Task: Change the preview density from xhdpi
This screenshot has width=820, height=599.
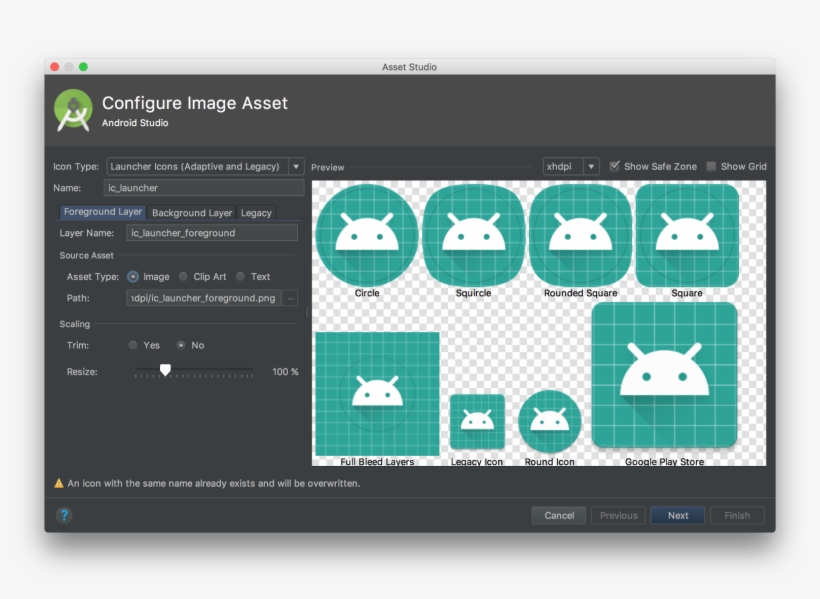Action: pyautogui.click(x=570, y=166)
